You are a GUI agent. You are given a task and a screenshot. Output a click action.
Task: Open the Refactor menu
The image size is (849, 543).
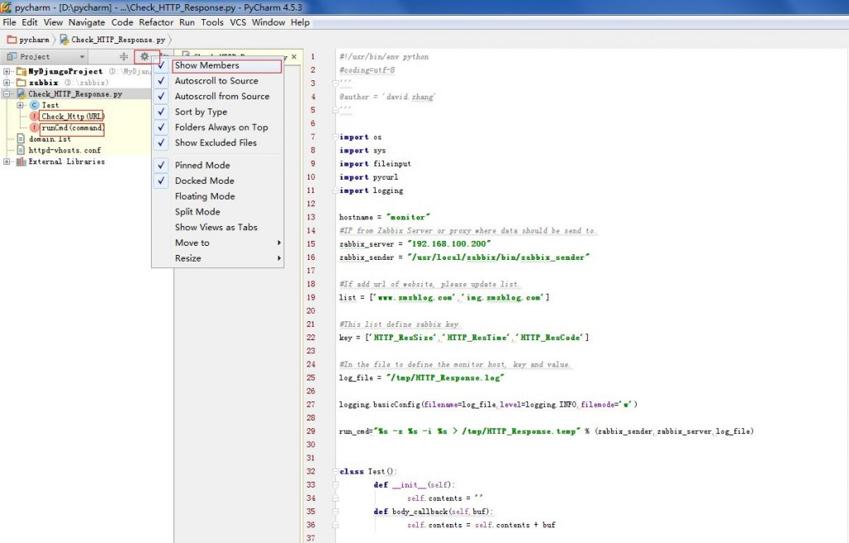pos(156,22)
